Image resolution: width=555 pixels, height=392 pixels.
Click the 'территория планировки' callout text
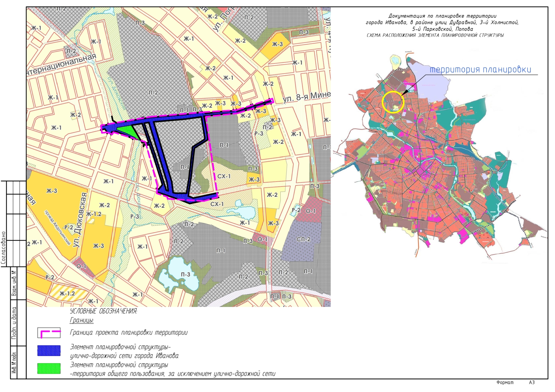tap(480, 70)
